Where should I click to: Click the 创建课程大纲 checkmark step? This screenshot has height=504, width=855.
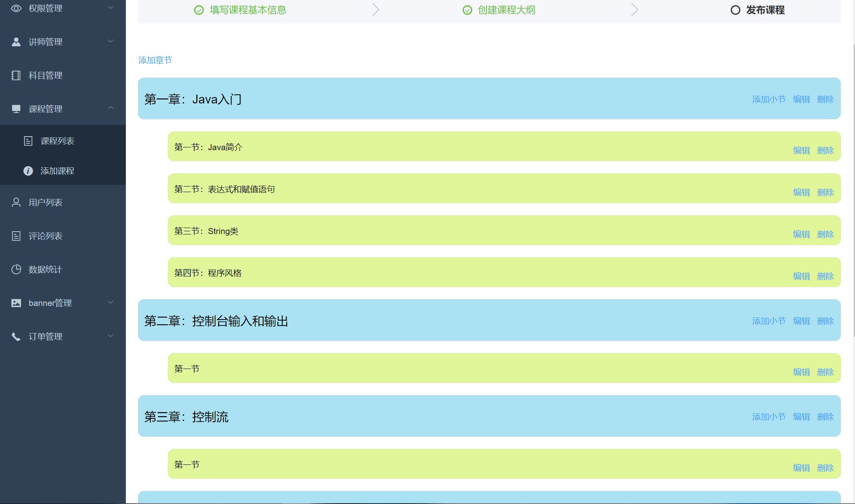tap(467, 10)
